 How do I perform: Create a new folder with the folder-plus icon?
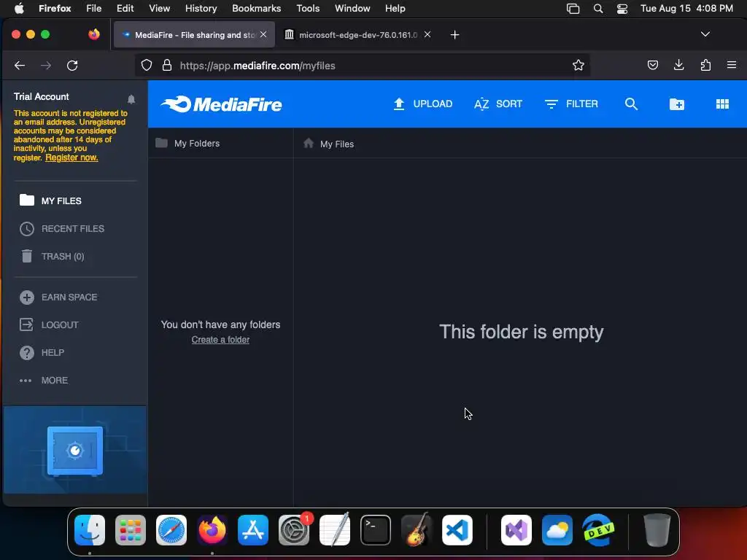(x=676, y=104)
